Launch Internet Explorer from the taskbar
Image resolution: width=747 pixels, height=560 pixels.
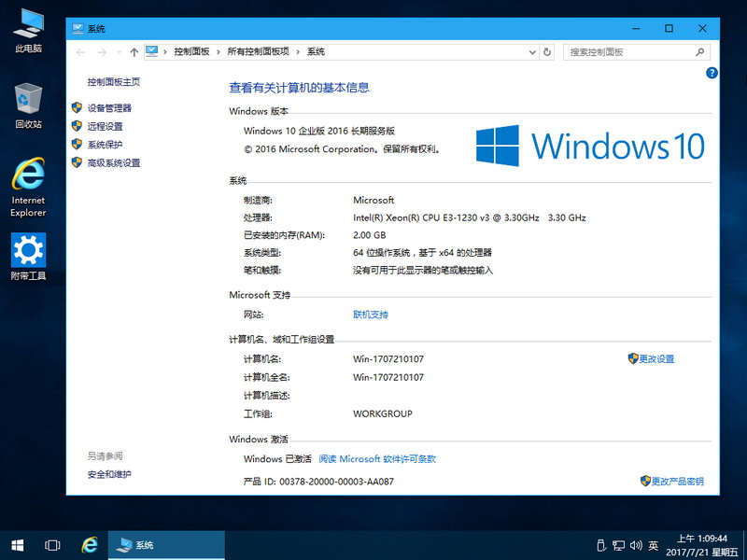tap(89, 545)
